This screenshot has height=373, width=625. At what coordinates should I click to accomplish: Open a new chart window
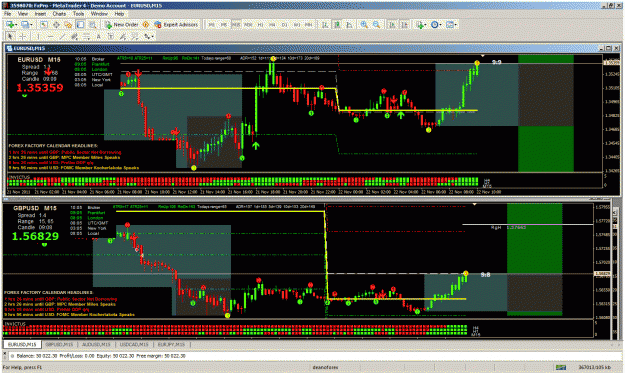click(x=10, y=24)
